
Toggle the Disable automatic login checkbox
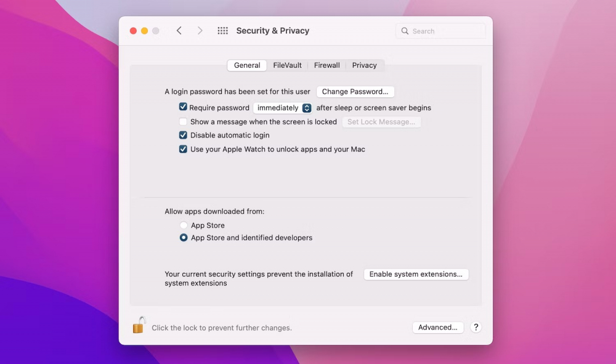[x=183, y=135]
